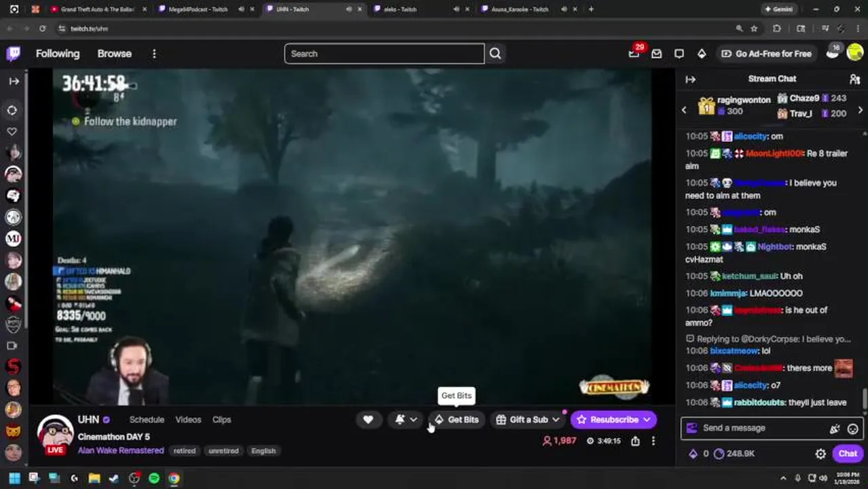Viewport: 868px width, 489px height.
Task: Open the chat settings gear
Action: pos(820,454)
